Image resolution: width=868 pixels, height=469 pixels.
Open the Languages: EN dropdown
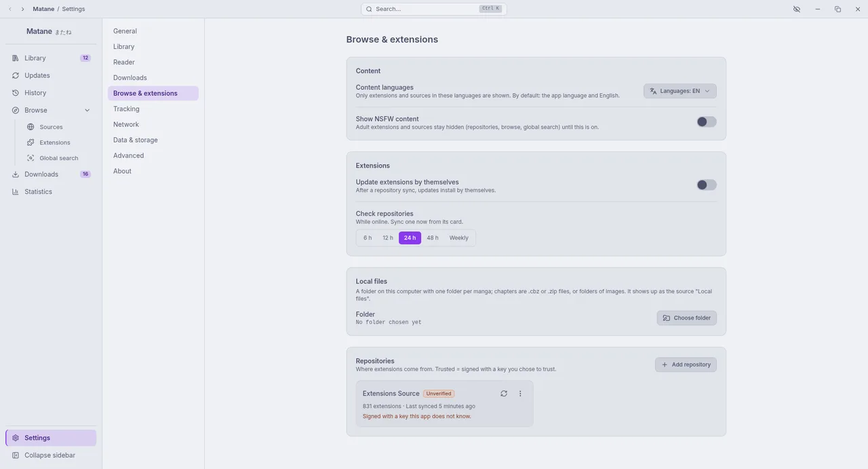(x=680, y=91)
